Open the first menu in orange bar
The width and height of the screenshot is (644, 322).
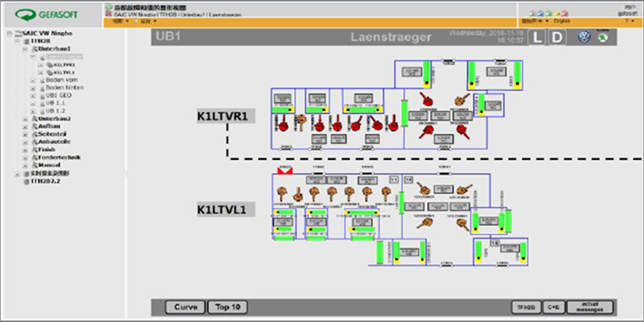(x=121, y=20)
